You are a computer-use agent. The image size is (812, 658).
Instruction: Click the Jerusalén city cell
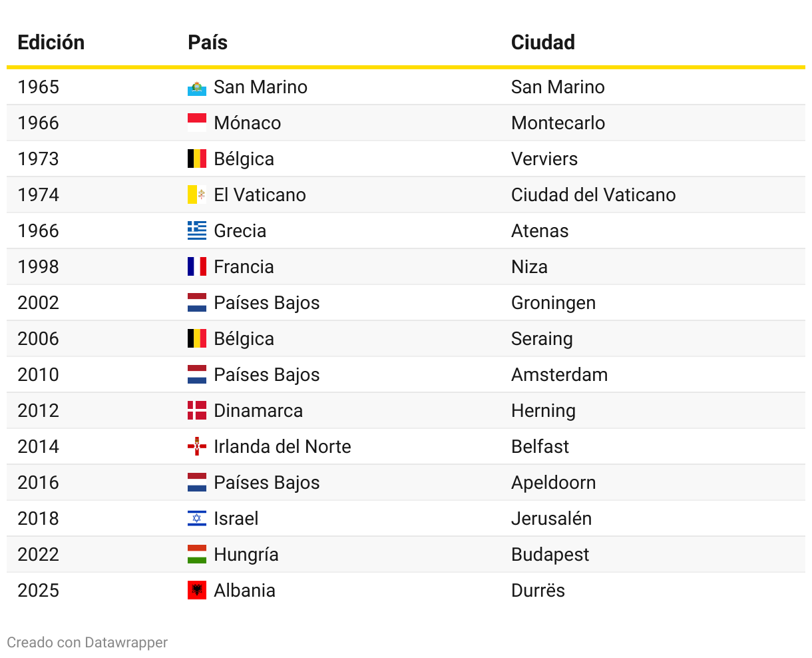(552, 519)
